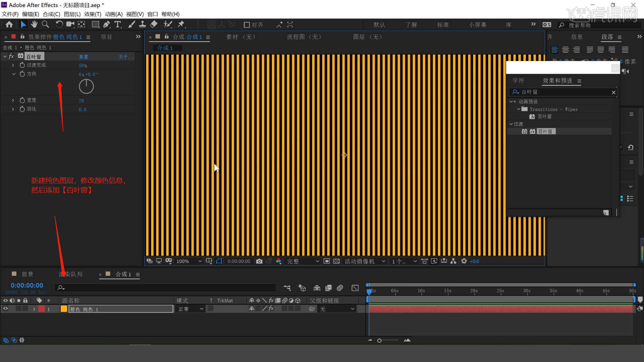644x362 pixels.
Task: Switch to the 渲染队列 tab
Action: click(x=70, y=274)
